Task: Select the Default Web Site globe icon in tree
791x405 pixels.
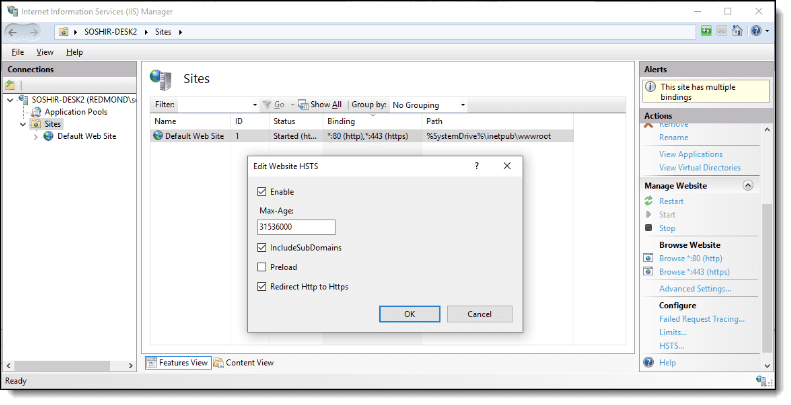Action: click(48, 136)
